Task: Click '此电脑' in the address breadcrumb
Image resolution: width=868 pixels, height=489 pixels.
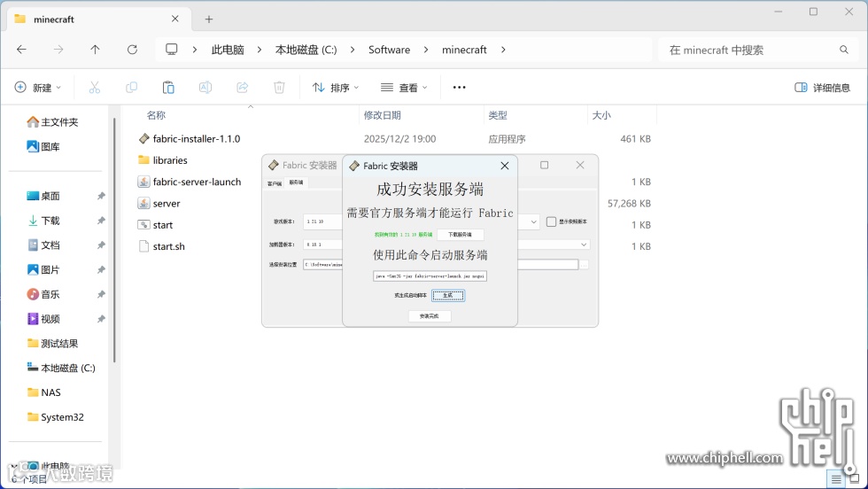Action: pyautogui.click(x=228, y=50)
